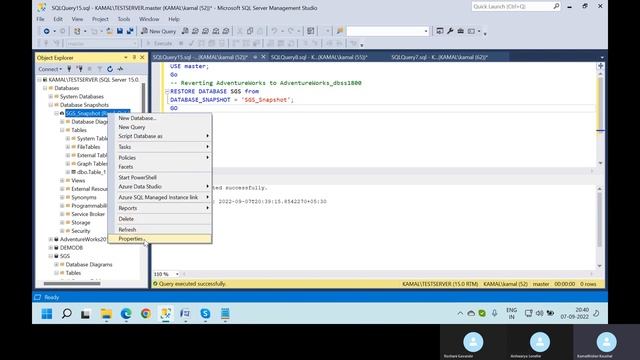The image size is (640, 360).
Task: Open the Windows Start menu
Action: pos(47,313)
